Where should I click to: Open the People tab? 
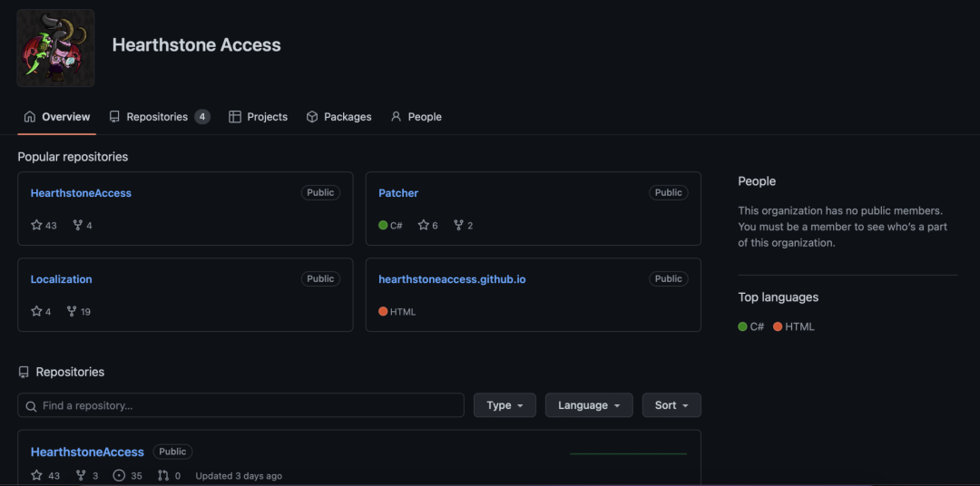(416, 117)
